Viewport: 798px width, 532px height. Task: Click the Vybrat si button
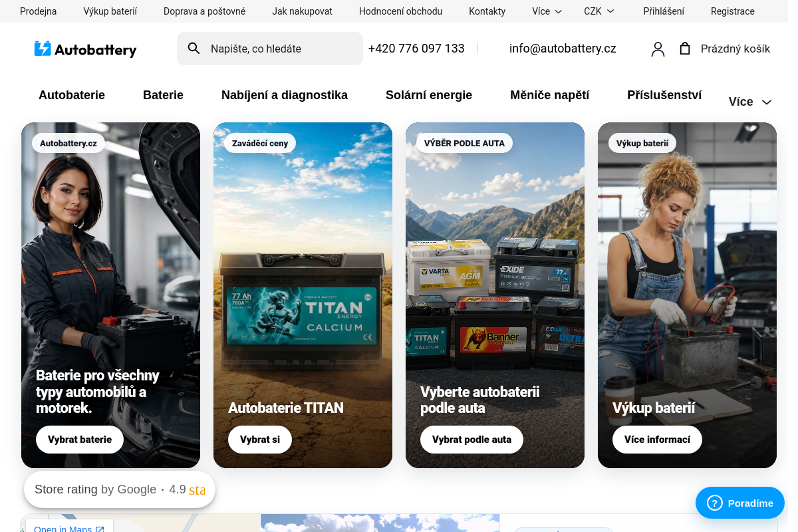pos(260,440)
